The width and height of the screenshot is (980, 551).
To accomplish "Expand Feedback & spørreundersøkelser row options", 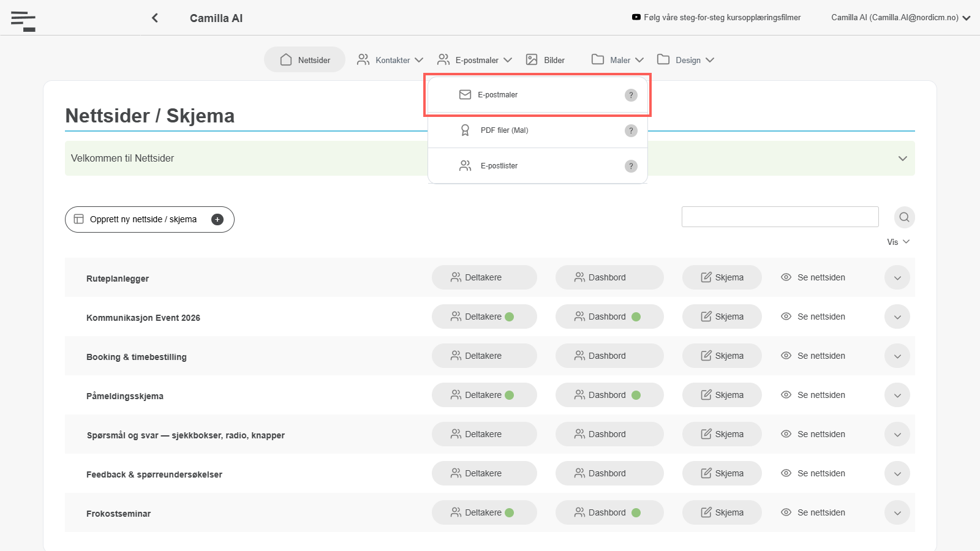I will coord(897,474).
